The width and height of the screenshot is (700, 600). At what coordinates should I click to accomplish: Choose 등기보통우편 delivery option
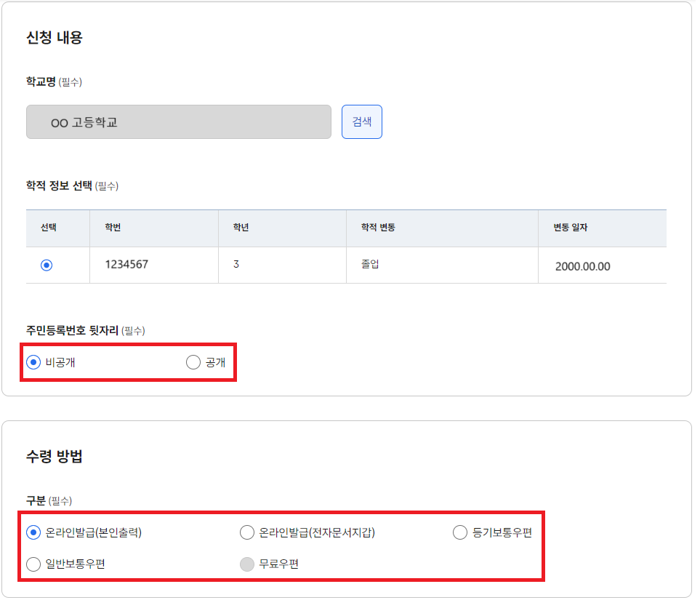pyautogui.click(x=460, y=532)
